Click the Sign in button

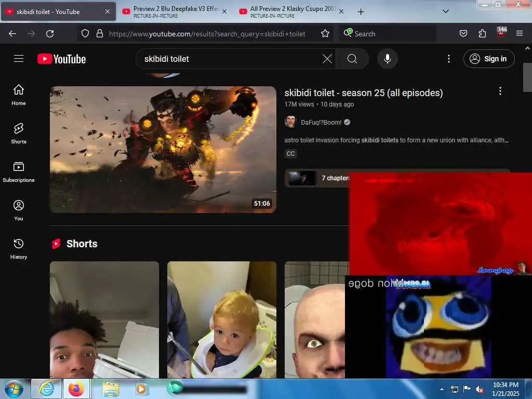pyautogui.click(x=488, y=59)
